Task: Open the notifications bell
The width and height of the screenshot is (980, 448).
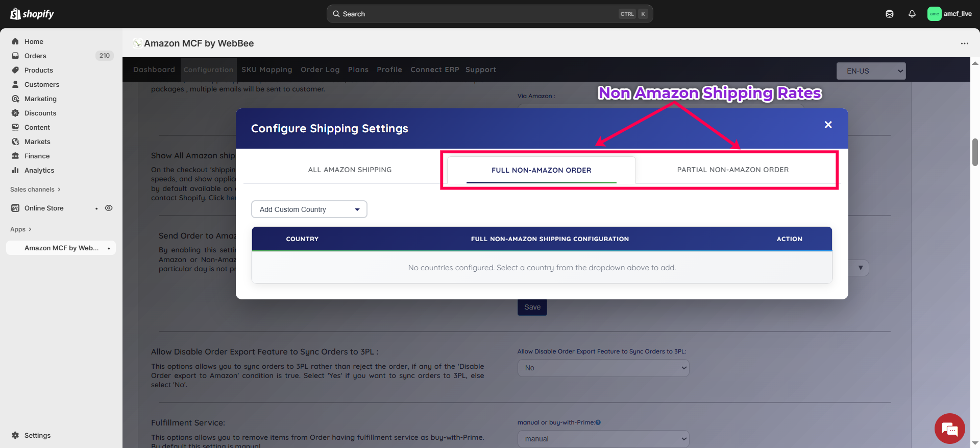Action: point(912,14)
